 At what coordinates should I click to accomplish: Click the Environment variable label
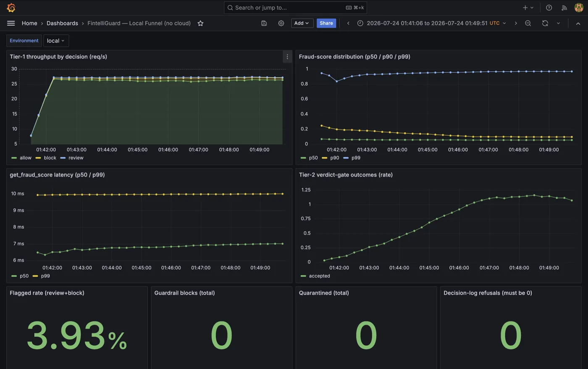pos(24,41)
